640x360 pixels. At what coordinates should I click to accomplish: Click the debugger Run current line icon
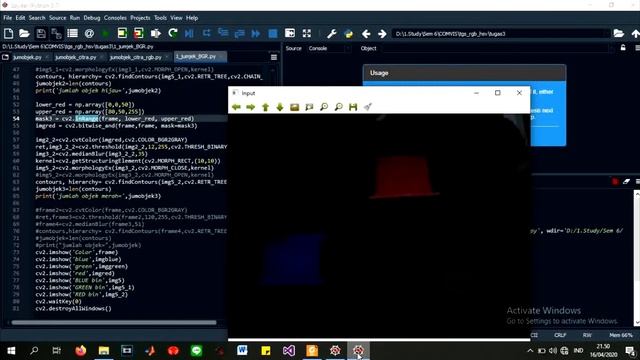pyautogui.click(x=207, y=33)
